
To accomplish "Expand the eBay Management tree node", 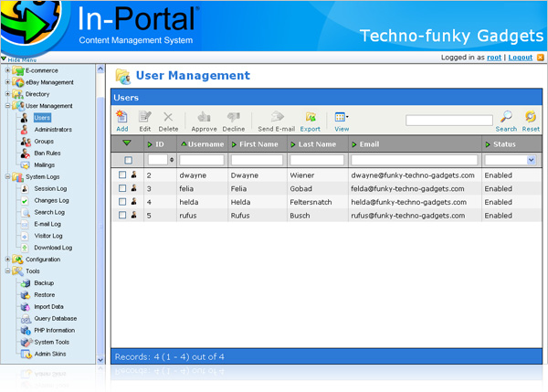I will pos(7,82).
